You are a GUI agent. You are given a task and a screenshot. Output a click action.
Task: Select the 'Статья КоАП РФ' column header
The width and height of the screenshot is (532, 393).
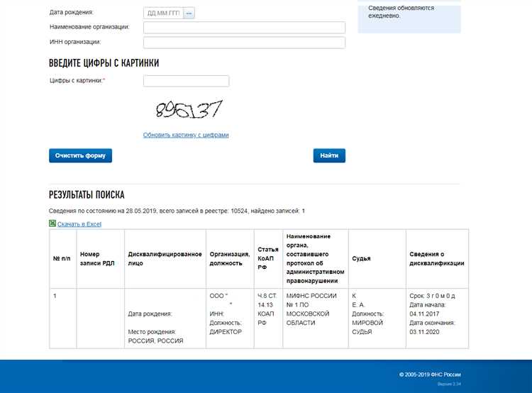[268, 259]
